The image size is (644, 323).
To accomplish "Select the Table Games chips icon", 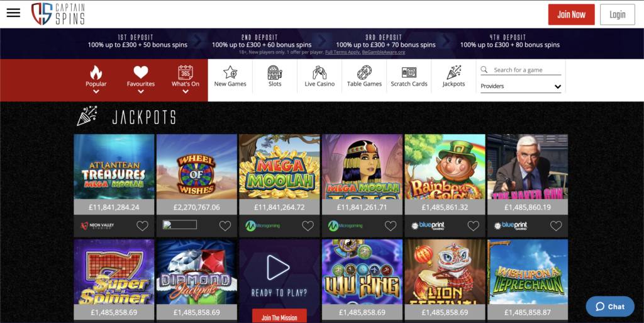I will (x=364, y=72).
